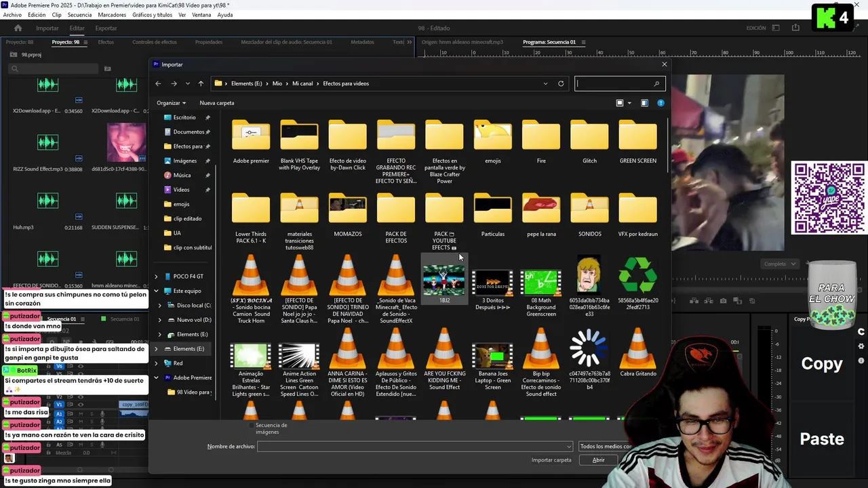Select Documentos in the navigation pane

[189, 131]
